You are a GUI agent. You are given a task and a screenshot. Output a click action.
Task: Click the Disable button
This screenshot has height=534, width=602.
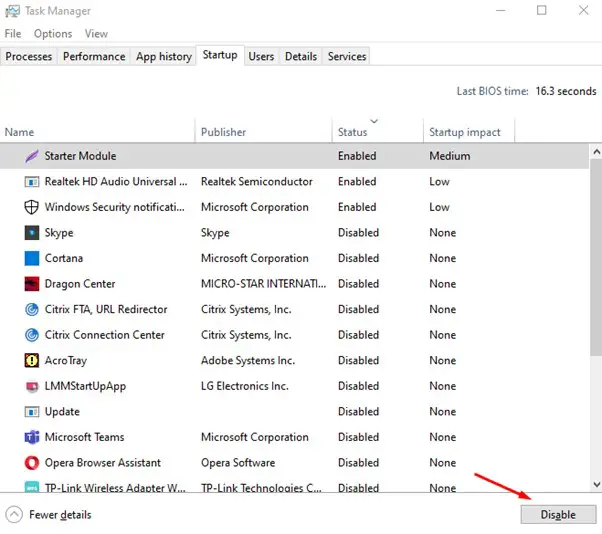(x=558, y=514)
